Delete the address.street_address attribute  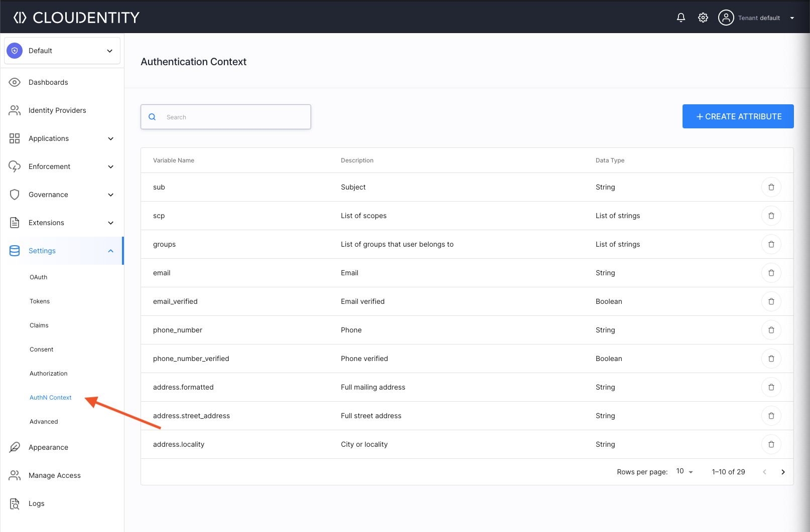pos(771,416)
